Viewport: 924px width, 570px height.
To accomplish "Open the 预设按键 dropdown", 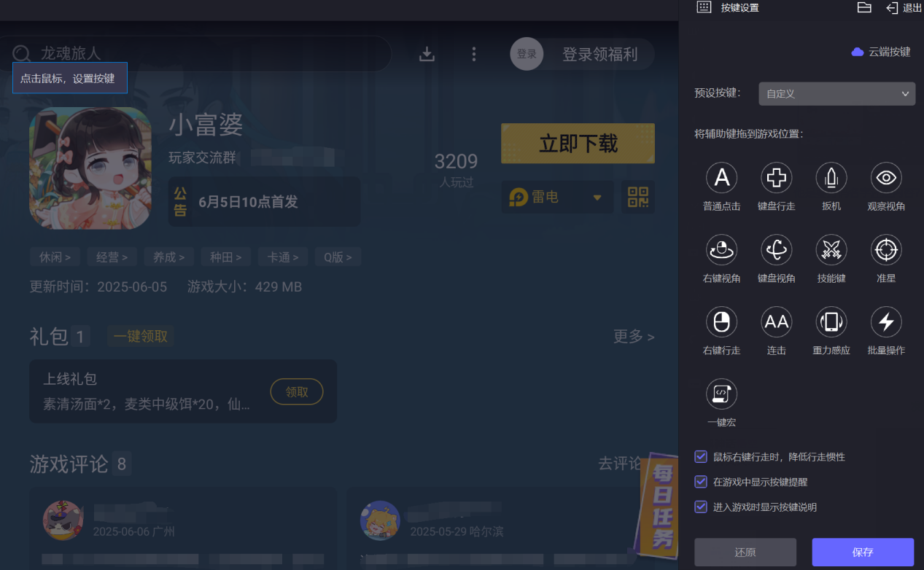I will tap(836, 93).
